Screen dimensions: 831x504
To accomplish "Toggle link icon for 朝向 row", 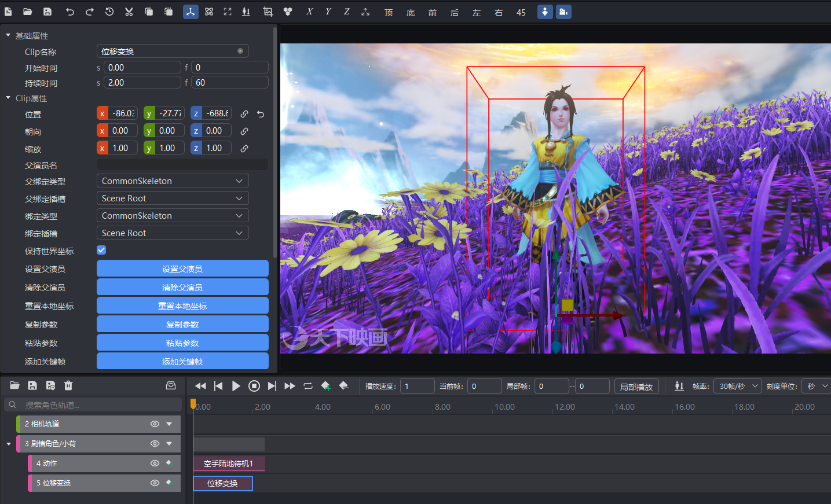I will 244,131.
